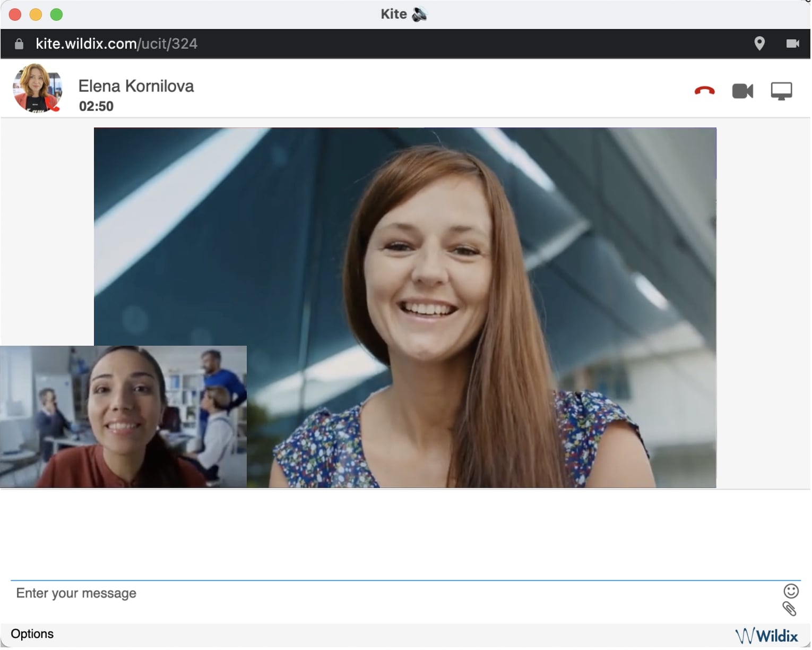This screenshot has width=812, height=650.
Task: Click the padlock icon beside the URL
Action: pos(19,44)
